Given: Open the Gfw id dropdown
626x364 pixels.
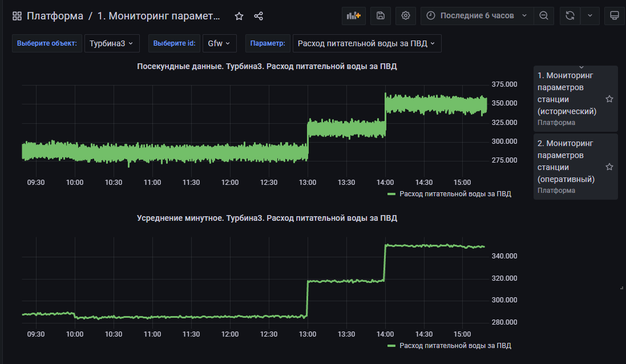Looking at the screenshot, I should 219,43.
